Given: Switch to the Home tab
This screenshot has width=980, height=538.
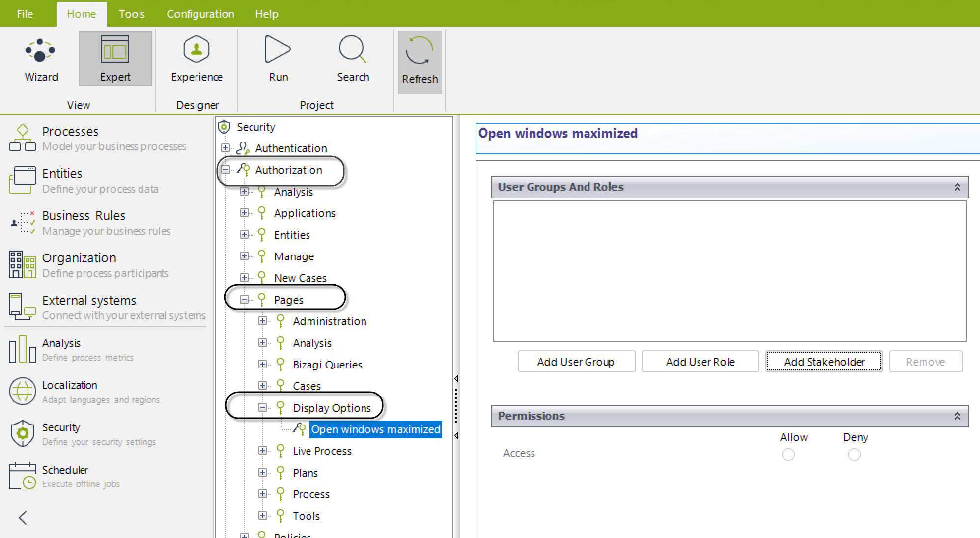Looking at the screenshot, I should [82, 14].
